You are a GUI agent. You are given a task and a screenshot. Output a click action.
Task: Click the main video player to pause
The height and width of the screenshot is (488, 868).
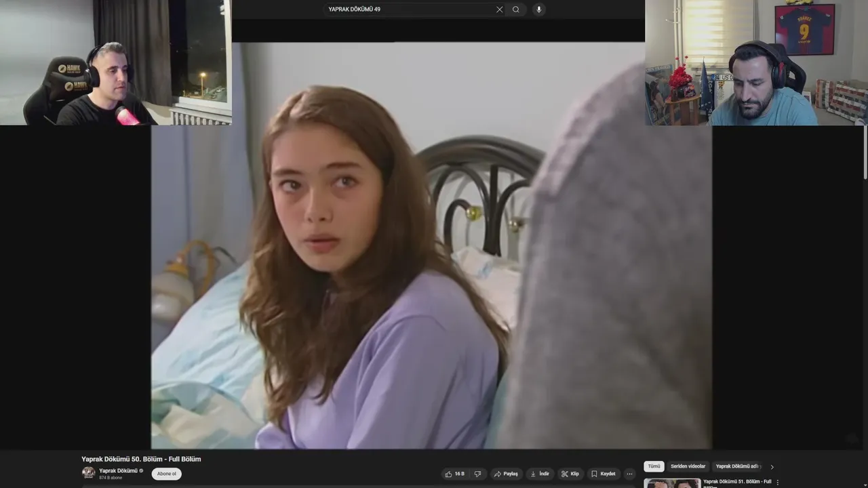point(431,245)
